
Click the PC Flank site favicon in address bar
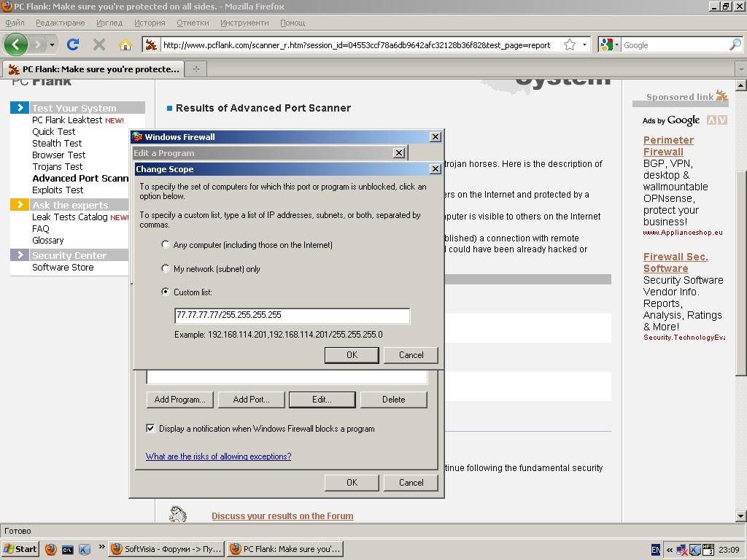[151, 44]
